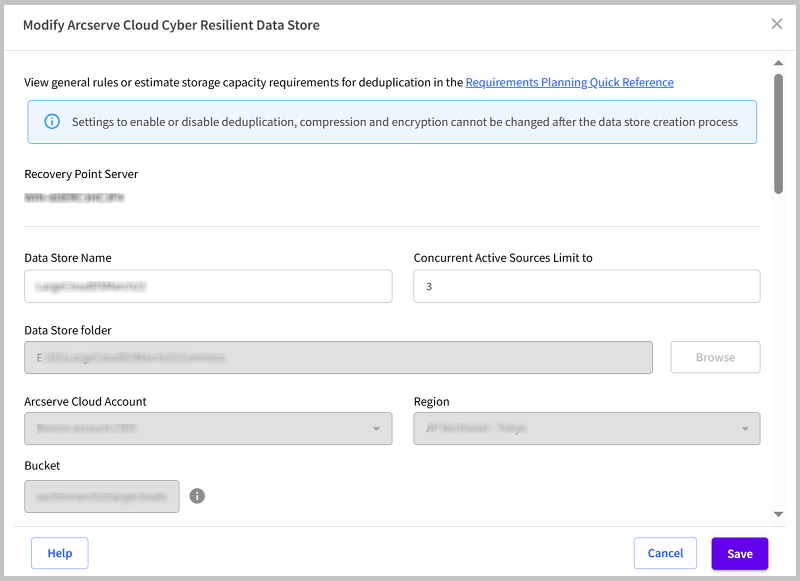
Task: Click the Bucket name field
Action: 102,496
